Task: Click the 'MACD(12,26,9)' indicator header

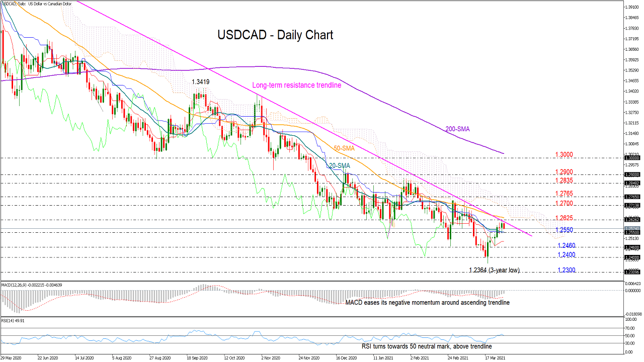Action: pyautogui.click(x=32, y=285)
